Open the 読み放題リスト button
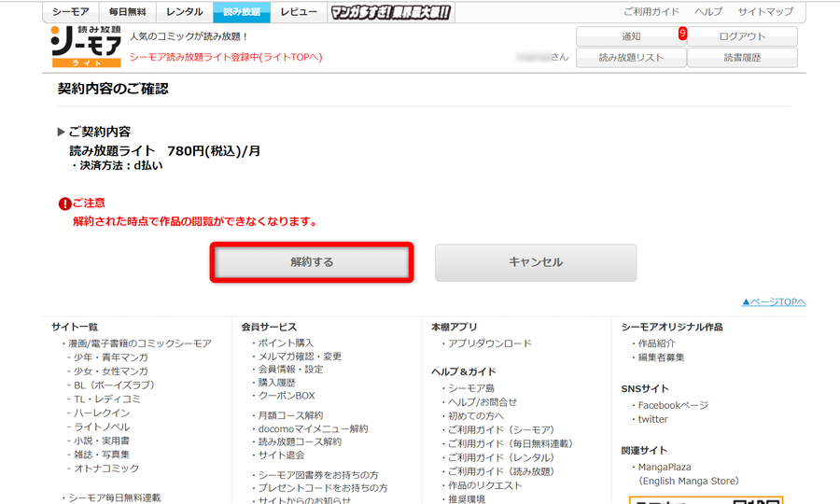Image resolution: width=840 pixels, height=504 pixels. (631, 57)
